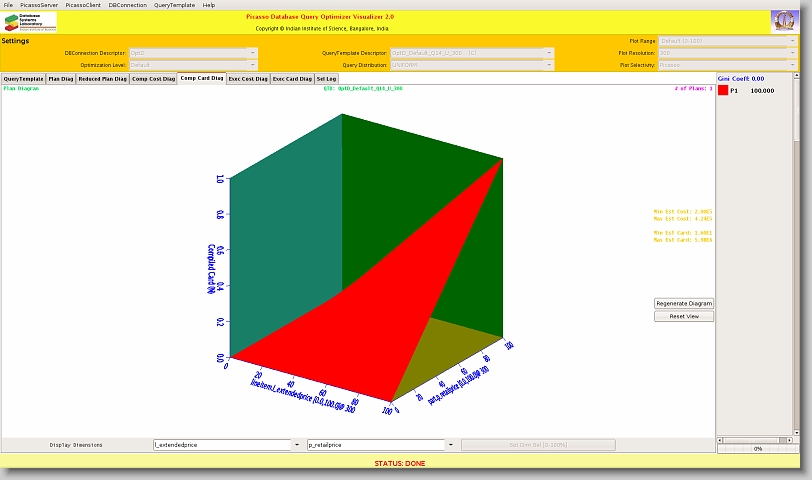Go to the Exec Card Diag tab
The height and width of the screenshot is (480, 812).
(292, 78)
